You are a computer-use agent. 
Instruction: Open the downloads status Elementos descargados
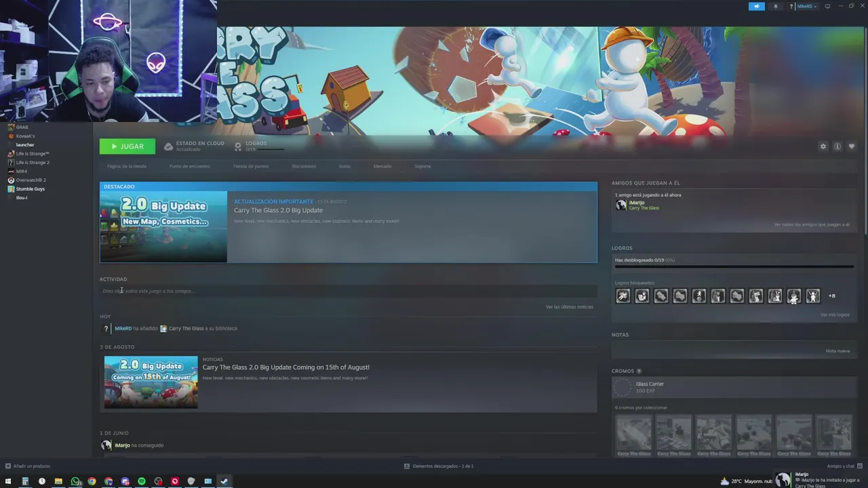pos(439,466)
